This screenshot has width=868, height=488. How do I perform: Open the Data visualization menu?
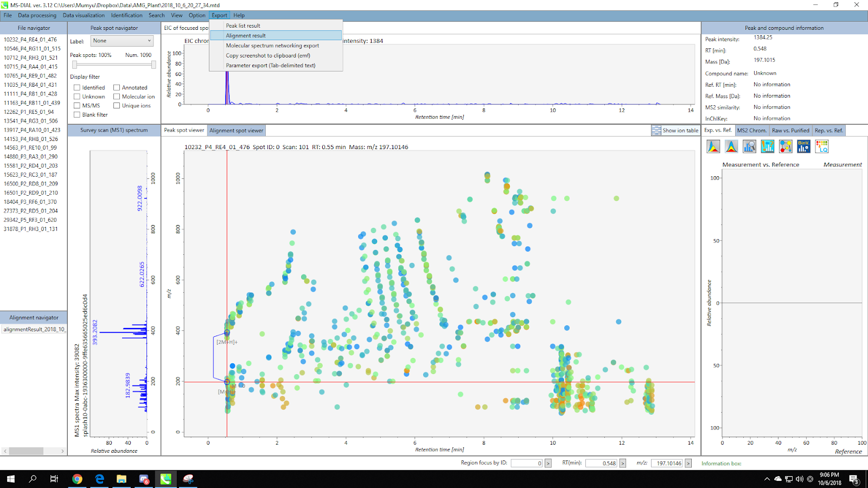84,15
